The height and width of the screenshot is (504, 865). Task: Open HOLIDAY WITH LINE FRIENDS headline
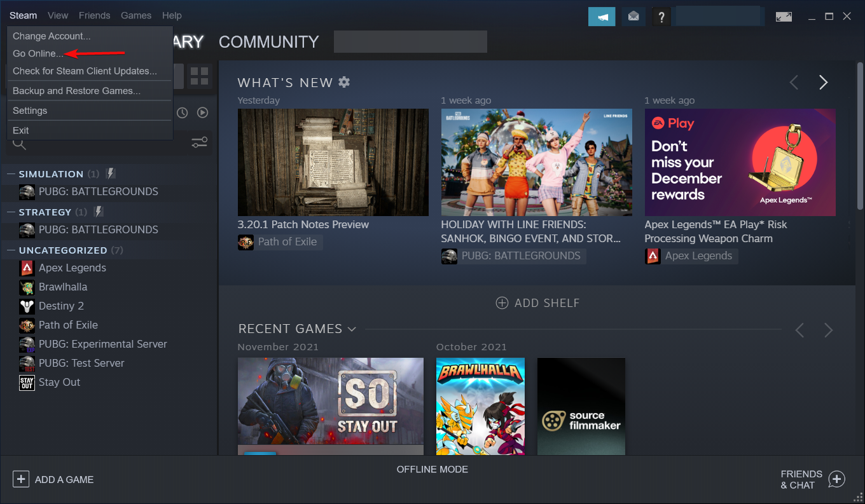point(531,231)
